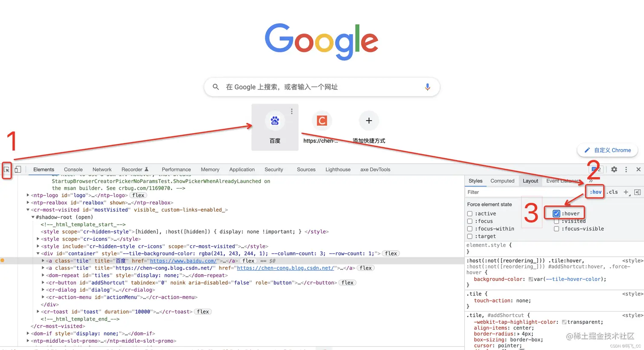Click the Google search input field
The width and height of the screenshot is (644, 350).
point(322,87)
